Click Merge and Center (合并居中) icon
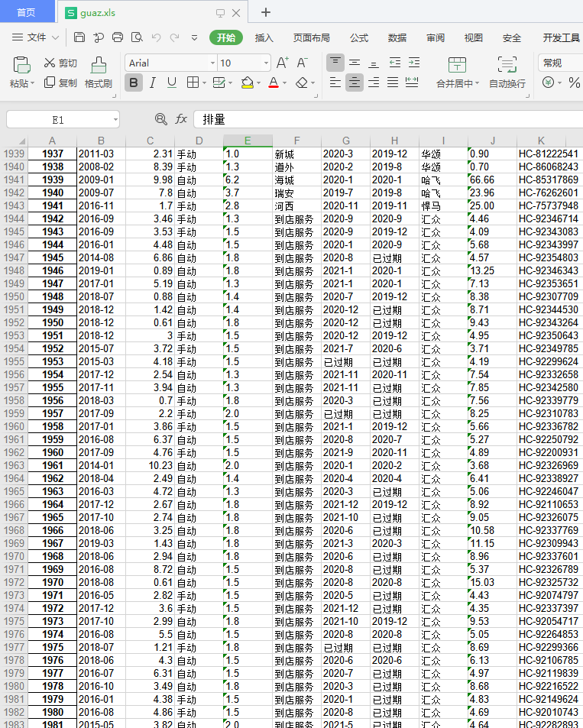This screenshot has width=583, height=728. (x=457, y=65)
